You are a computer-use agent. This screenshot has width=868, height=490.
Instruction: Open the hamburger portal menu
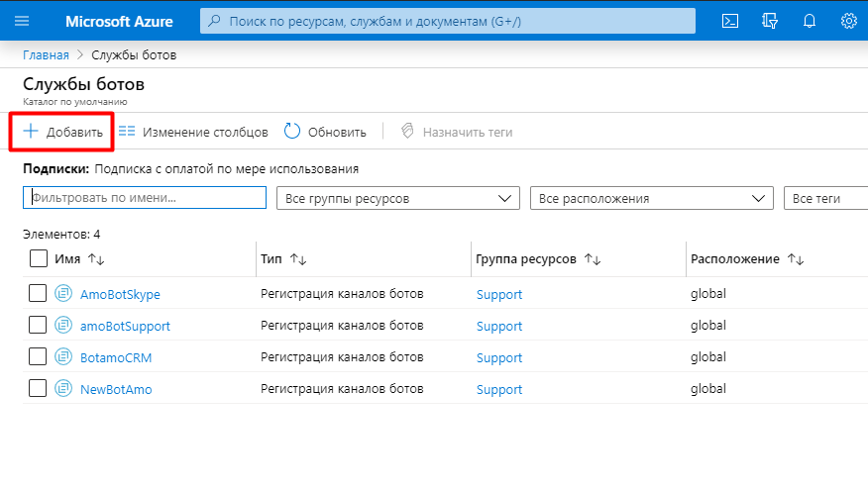(x=22, y=21)
